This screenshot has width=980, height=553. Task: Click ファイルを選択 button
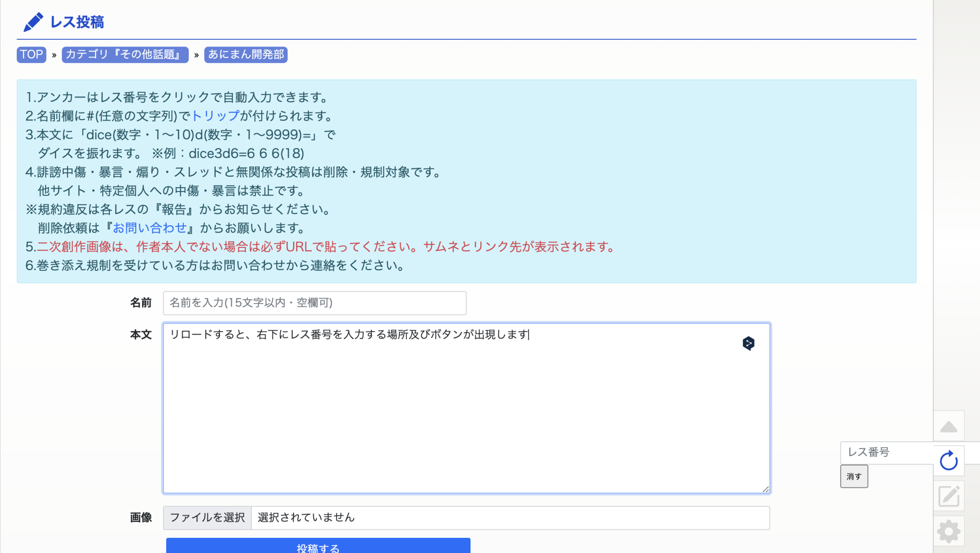point(207,518)
